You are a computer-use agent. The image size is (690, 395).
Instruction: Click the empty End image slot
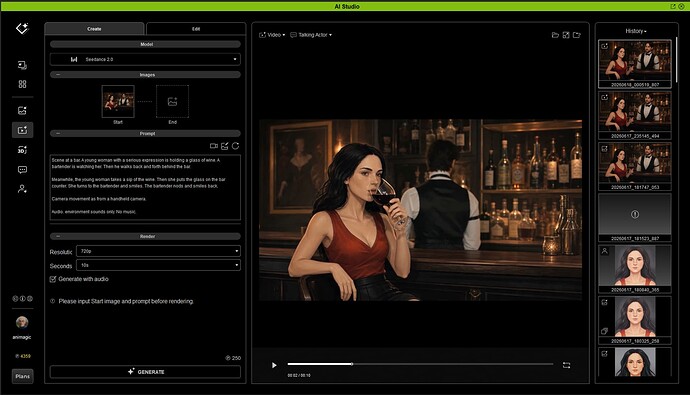tap(172, 102)
